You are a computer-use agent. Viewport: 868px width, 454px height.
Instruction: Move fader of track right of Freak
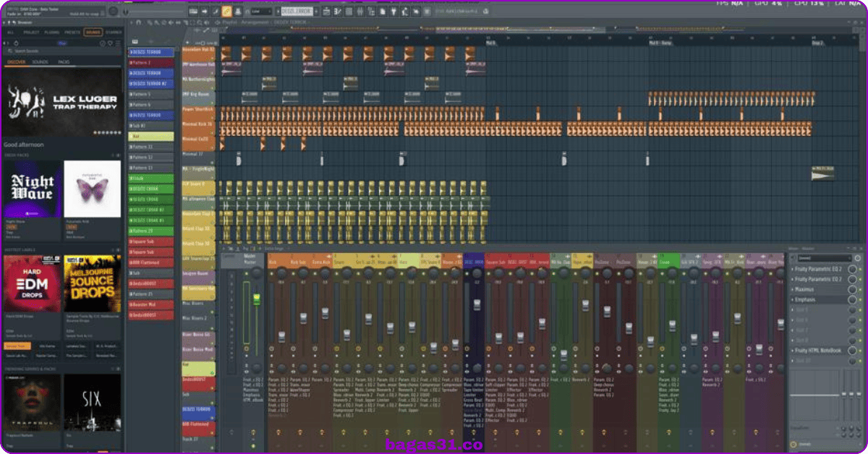pos(694,339)
